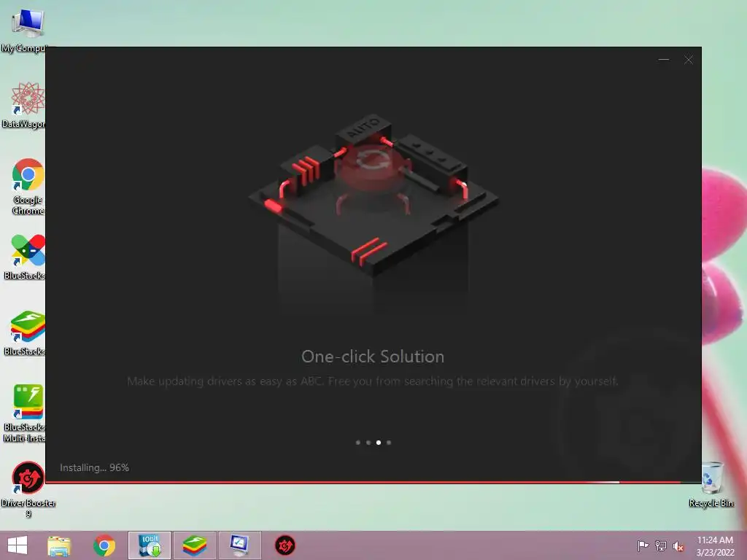Open the BlueStacks Multi-Instance desktop shortcut
The height and width of the screenshot is (560, 747).
click(27, 413)
